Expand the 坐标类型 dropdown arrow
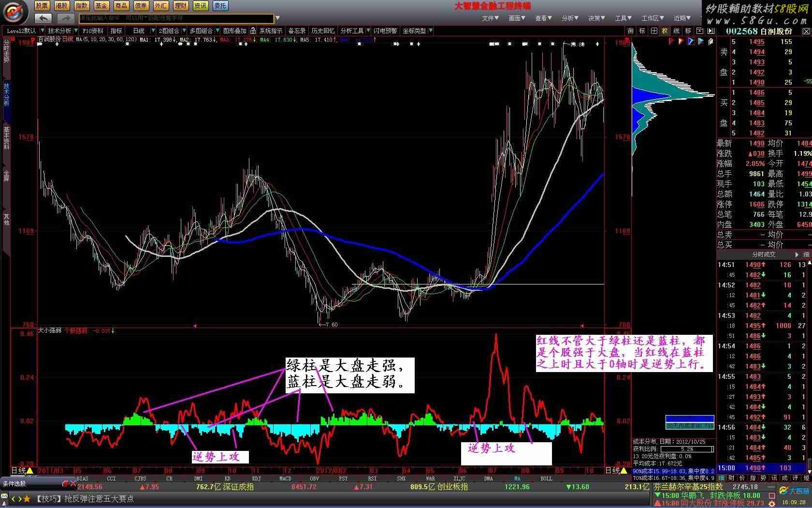 (430, 30)
